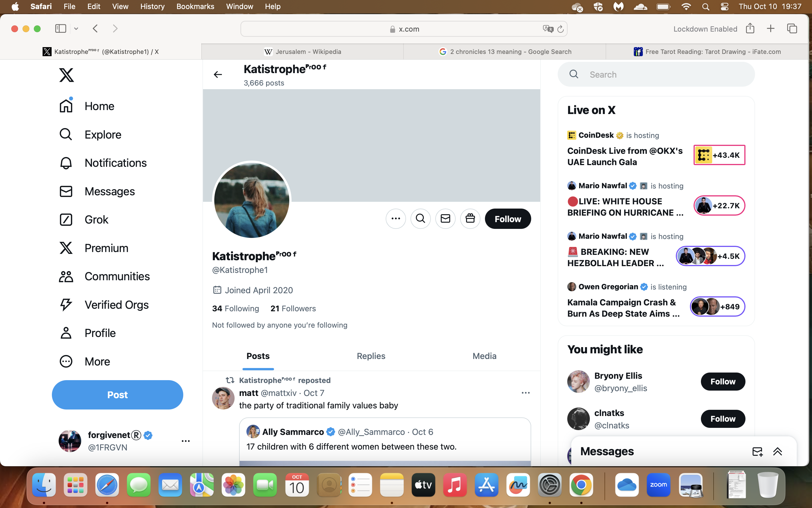Click the blue Post button
Viewport: 812px width, 508px height.
[x=118, y=395]
